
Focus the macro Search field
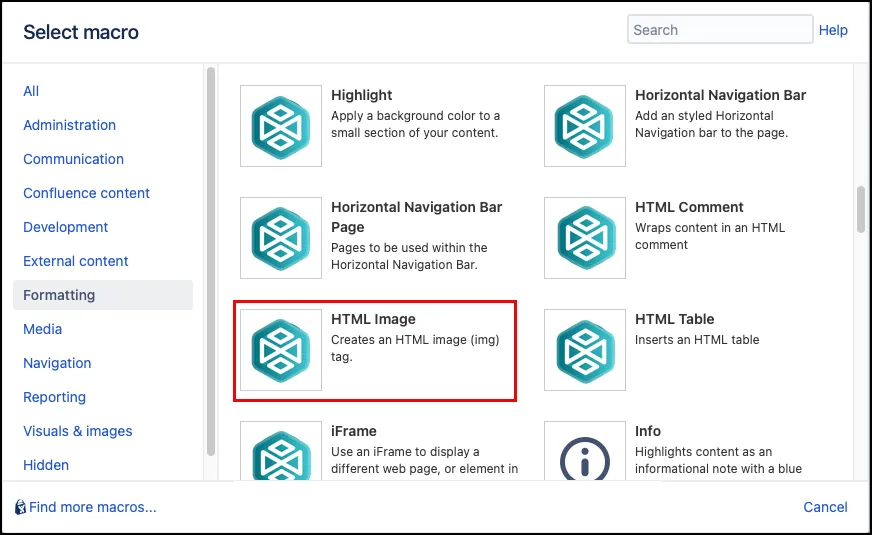(720, 29)
